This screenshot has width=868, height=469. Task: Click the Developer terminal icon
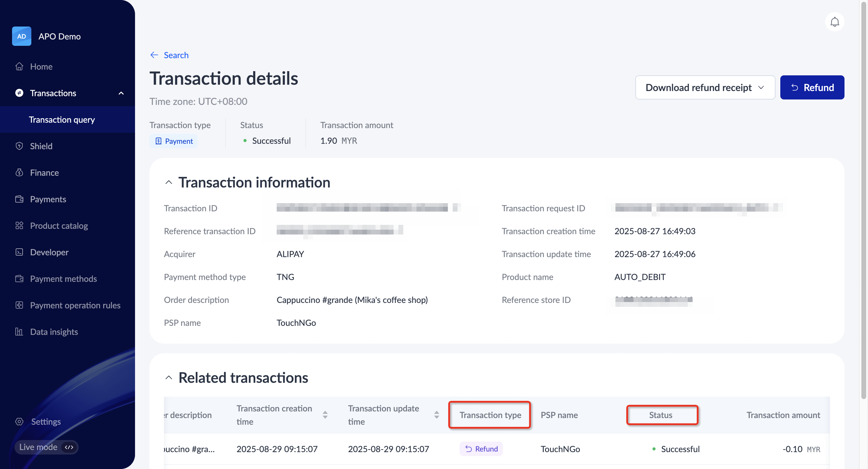(19, 252)
